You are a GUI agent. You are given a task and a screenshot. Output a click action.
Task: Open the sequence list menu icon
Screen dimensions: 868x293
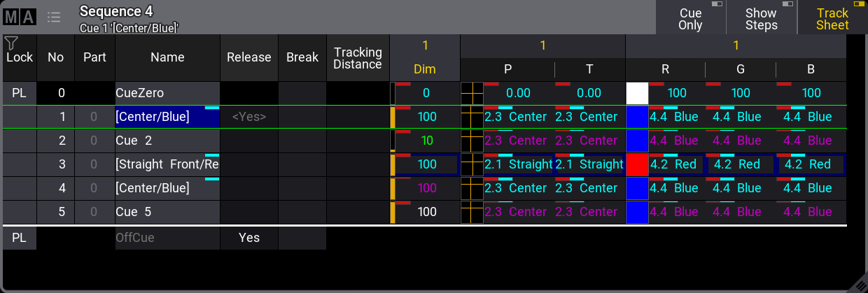pos(54,17)
